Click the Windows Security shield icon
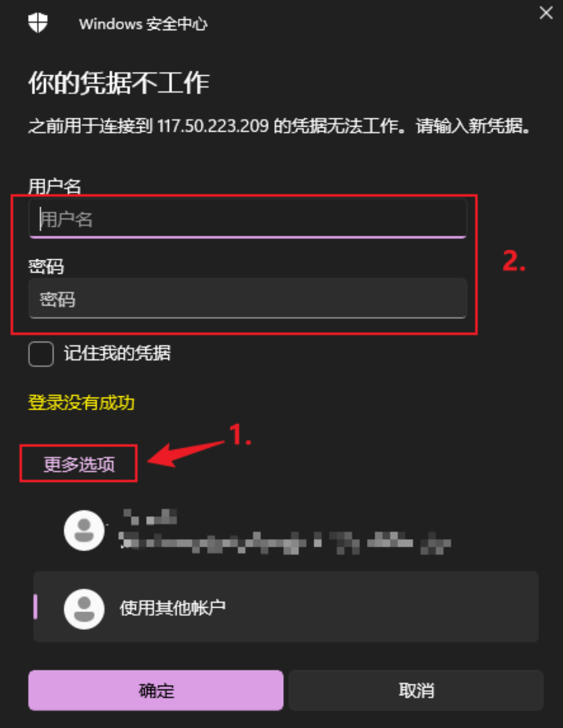The width and height of the screenshot is (563, 728). (x=38, y=23)
